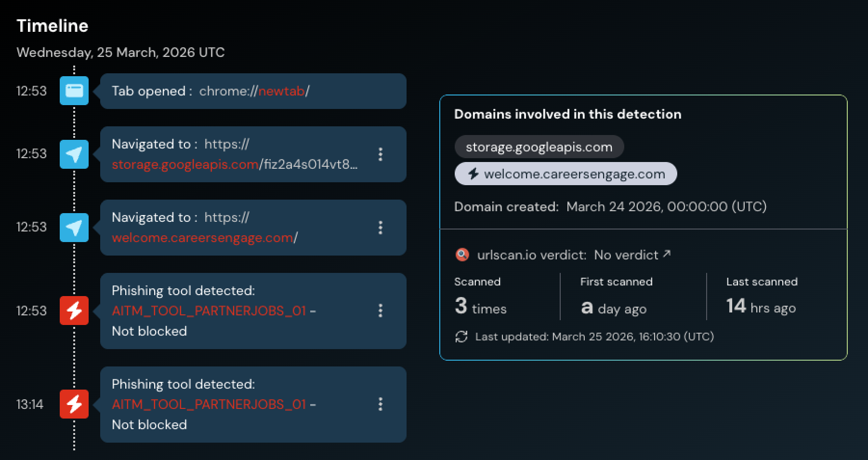Open the three-dot menu on the storage.googleapis.com entry
The width and height of the screenshot is (868, 460).
pos(381,154)
